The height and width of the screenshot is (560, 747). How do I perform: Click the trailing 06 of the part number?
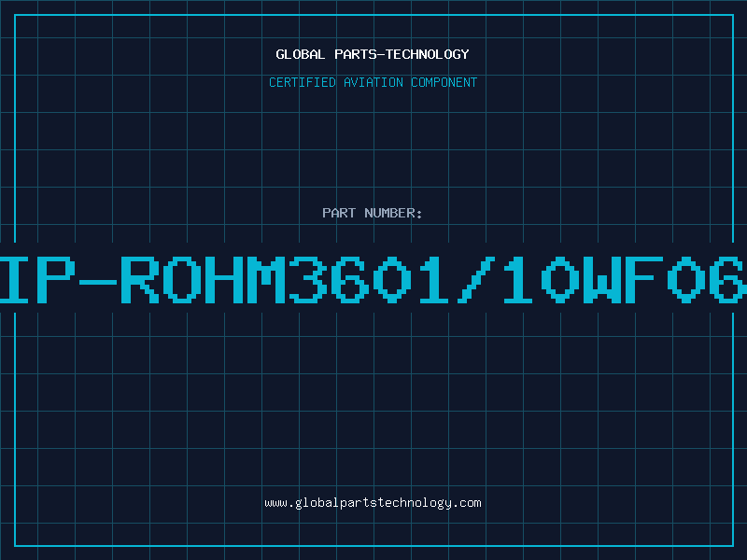pos(707,279)
